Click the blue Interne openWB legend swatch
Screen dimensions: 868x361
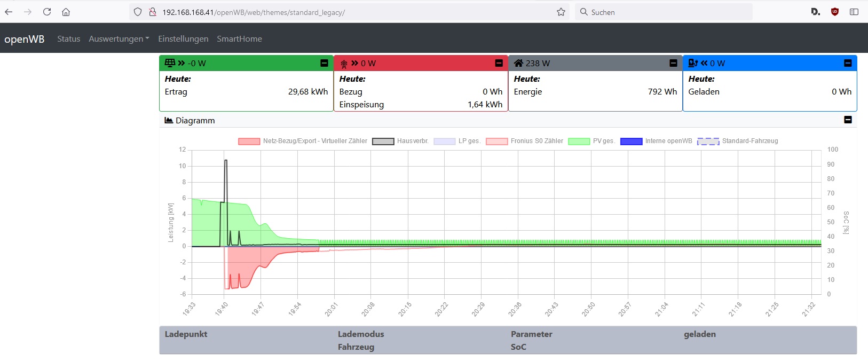(x=631, y=142)
